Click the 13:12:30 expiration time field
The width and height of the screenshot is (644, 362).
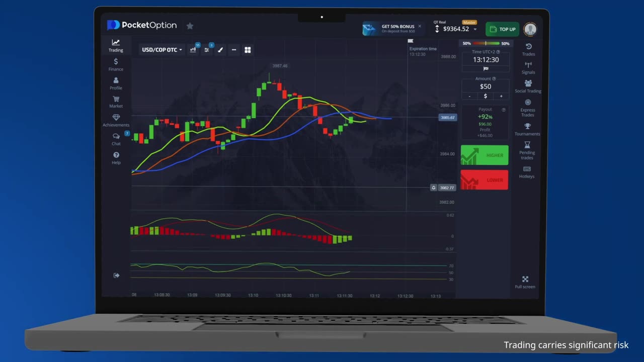click(x=486, y=60)
